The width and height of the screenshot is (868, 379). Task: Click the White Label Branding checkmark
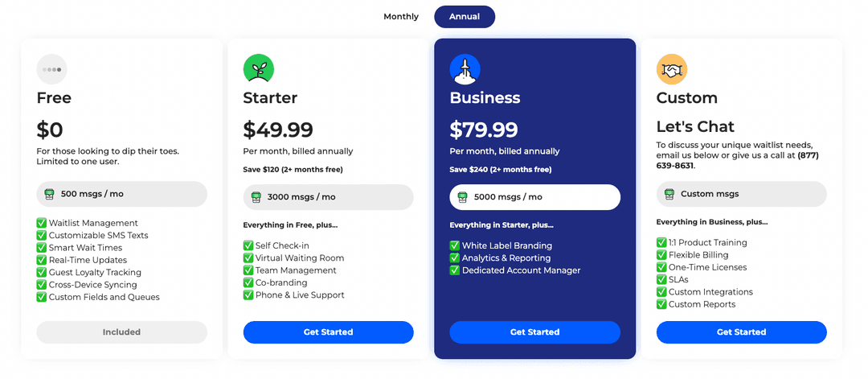(455, 245)
